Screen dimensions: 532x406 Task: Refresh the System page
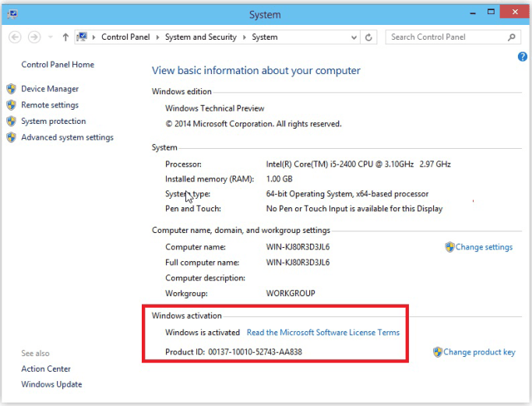(x=368, y=37)
